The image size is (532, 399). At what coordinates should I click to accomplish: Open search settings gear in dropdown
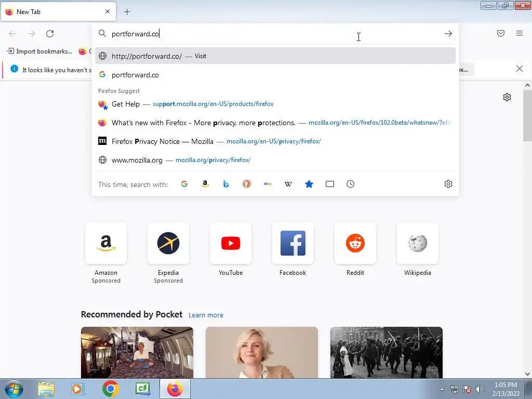[x=448, y=184]
